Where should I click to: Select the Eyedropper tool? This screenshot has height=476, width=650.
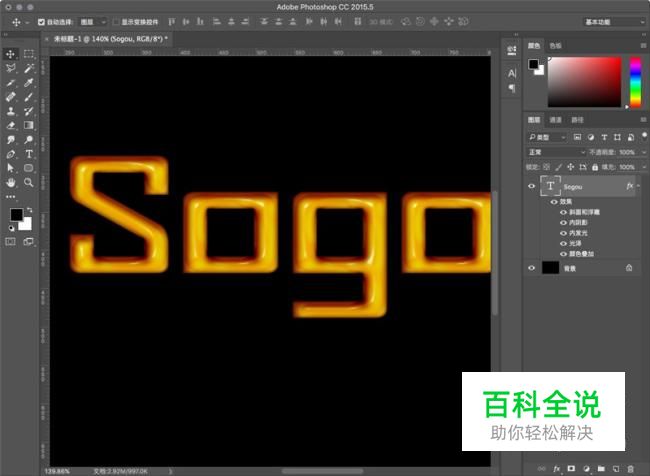(29, 83)
